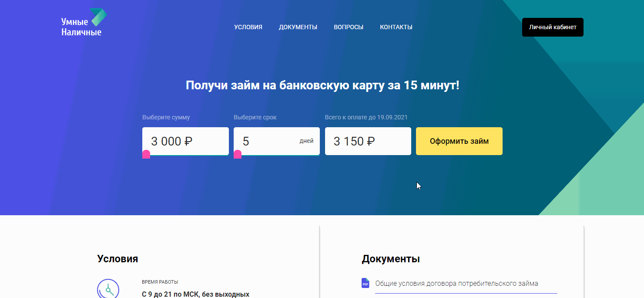Select the loan term slider handle
The height and width of the screenshot is (298, 644).
coord(238,153)
